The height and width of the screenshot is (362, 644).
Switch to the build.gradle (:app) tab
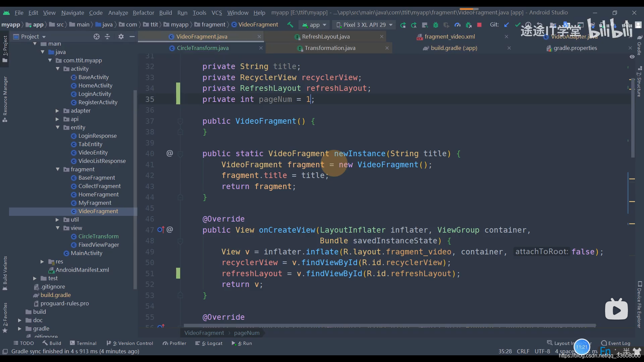point(454,48)
